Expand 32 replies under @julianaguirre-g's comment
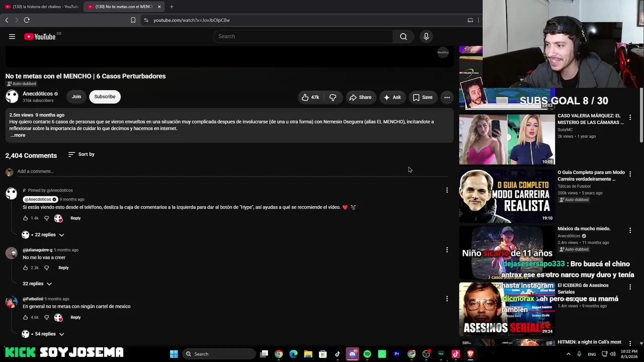This screenshot has height=362, width=644. point(37,284)
